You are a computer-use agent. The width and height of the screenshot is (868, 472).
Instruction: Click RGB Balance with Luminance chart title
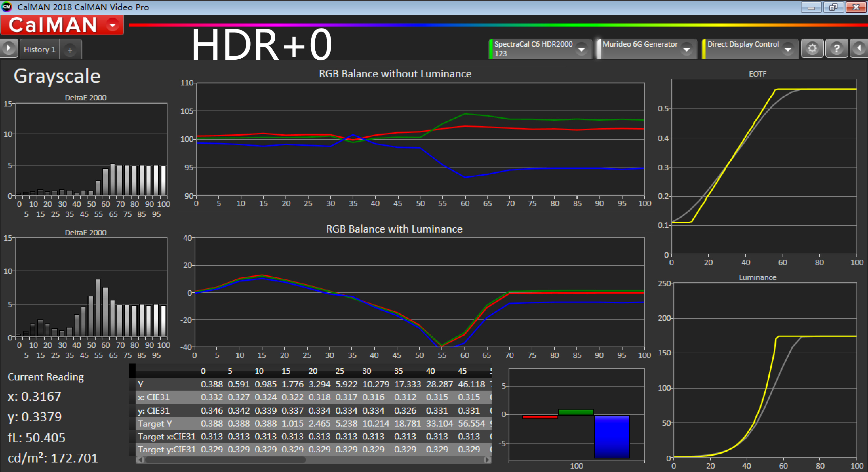[x=394, y=229]
